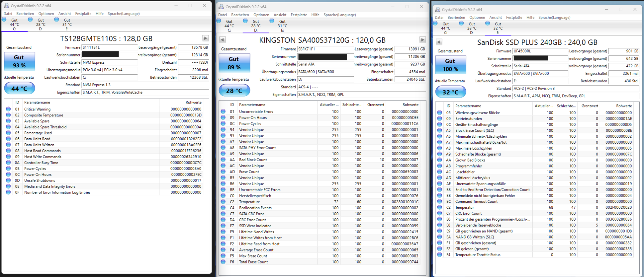Select NAND GB Written (SLC) row
Screen dimensions: 644x277
[x=535, y=237]
